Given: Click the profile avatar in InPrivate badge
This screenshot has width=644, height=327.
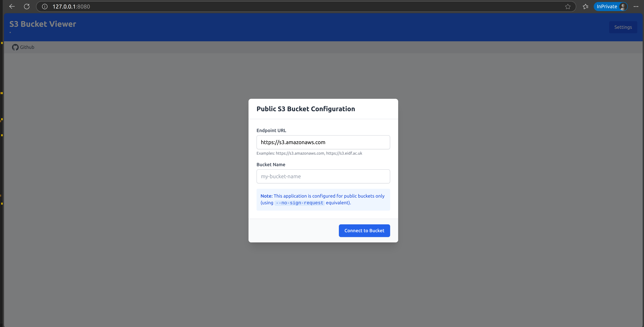Looking at the screenshot, I should click(x=623, y=7).
